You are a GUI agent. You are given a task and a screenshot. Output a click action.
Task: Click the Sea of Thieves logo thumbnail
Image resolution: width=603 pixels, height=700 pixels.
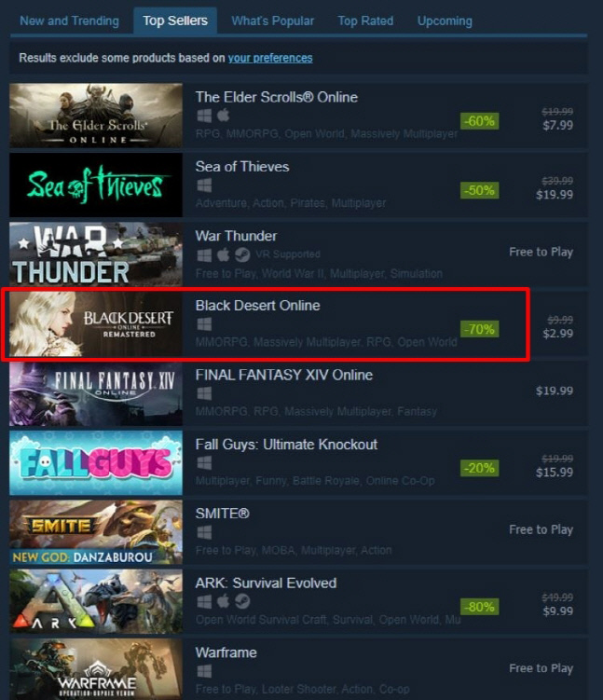[96, 185]
